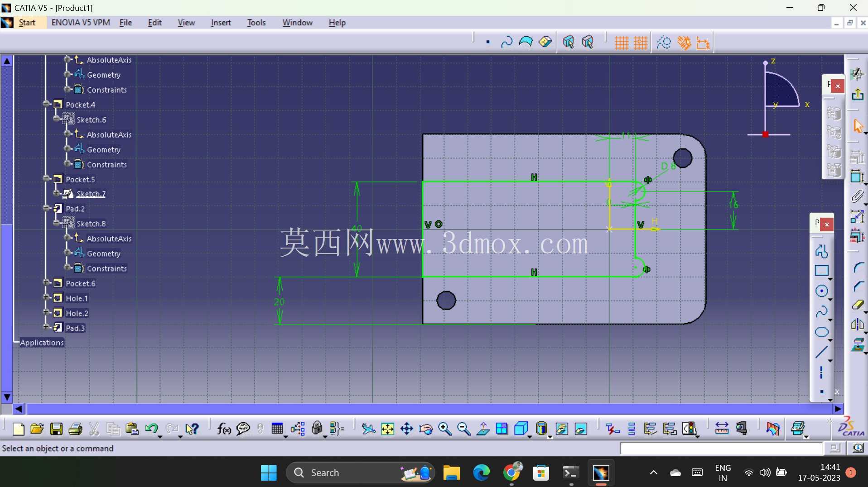Click the Chamfer tool icon
Viewport: 868px width, 487px height.
pos(858,286)
